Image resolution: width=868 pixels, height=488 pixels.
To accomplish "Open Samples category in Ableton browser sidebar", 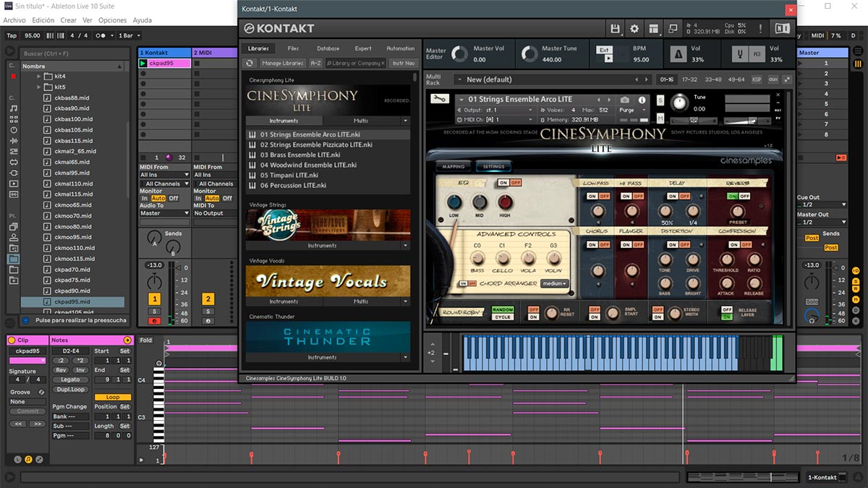I will coord(13,195).
